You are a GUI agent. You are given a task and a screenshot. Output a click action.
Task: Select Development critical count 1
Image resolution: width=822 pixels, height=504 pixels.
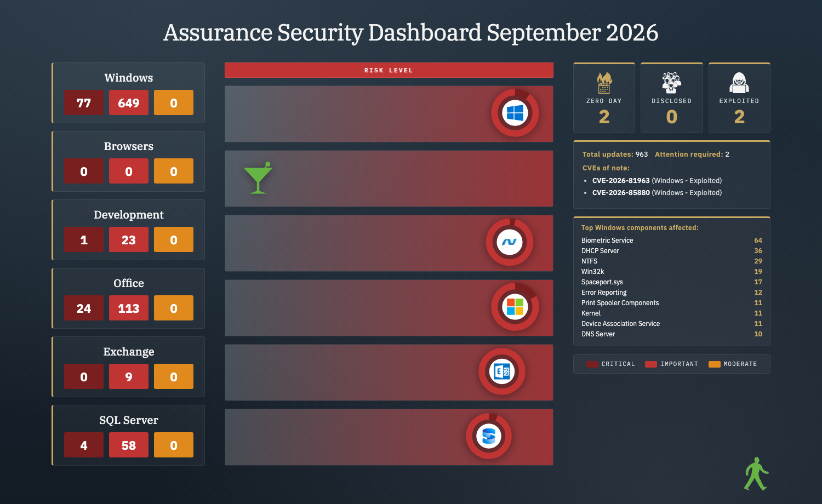point(84,239)
